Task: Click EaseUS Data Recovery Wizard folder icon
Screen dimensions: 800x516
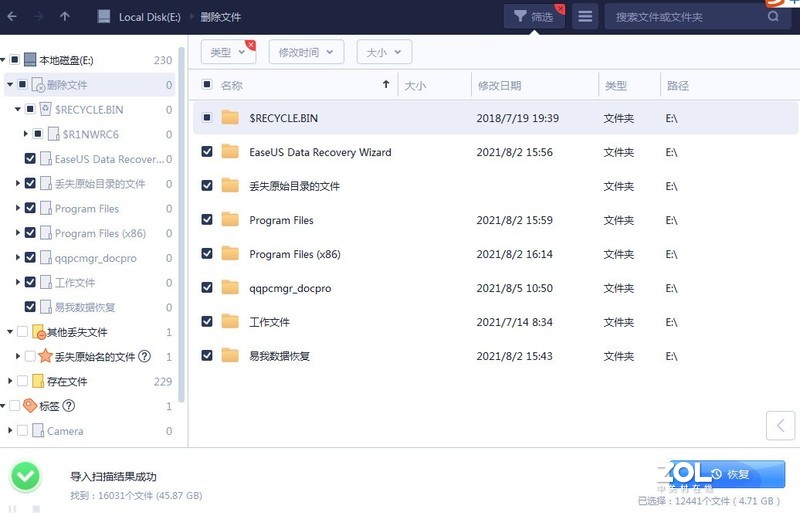Action: (230, 152)
